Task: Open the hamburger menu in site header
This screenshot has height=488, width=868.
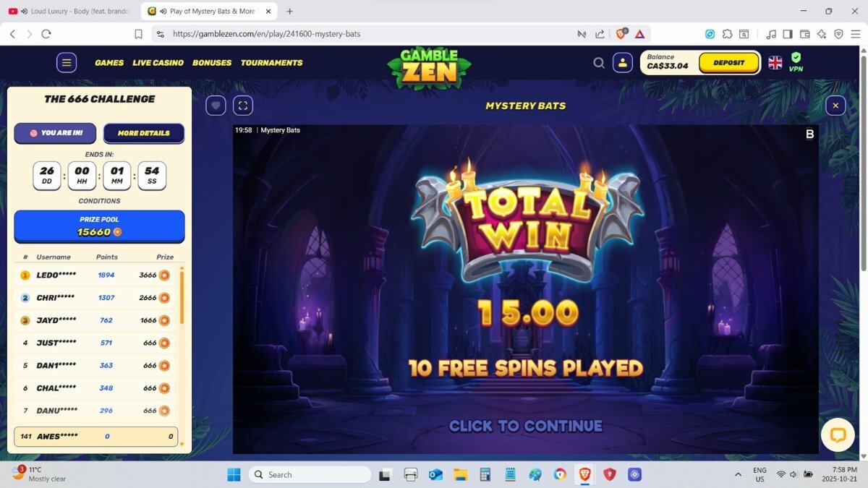Action: tap(67, 63)
